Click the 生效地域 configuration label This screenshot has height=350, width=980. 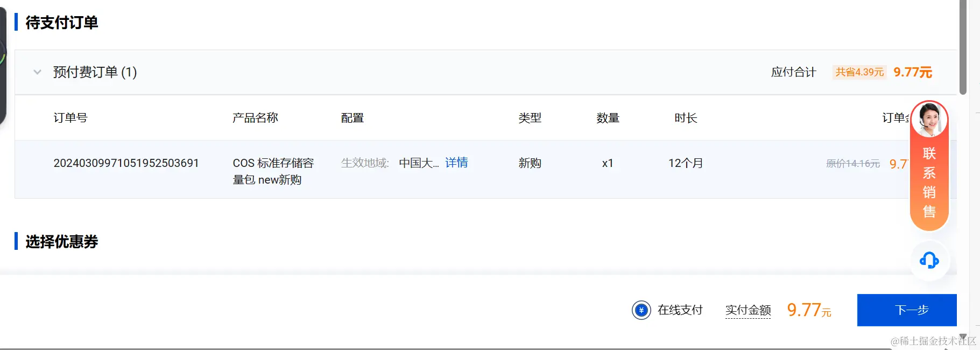365,163
